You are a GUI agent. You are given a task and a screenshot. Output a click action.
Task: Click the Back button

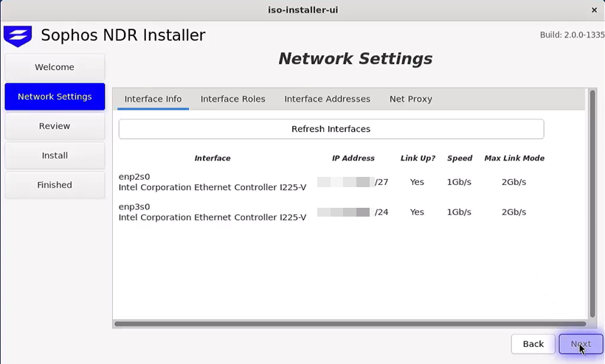point(533,344)
